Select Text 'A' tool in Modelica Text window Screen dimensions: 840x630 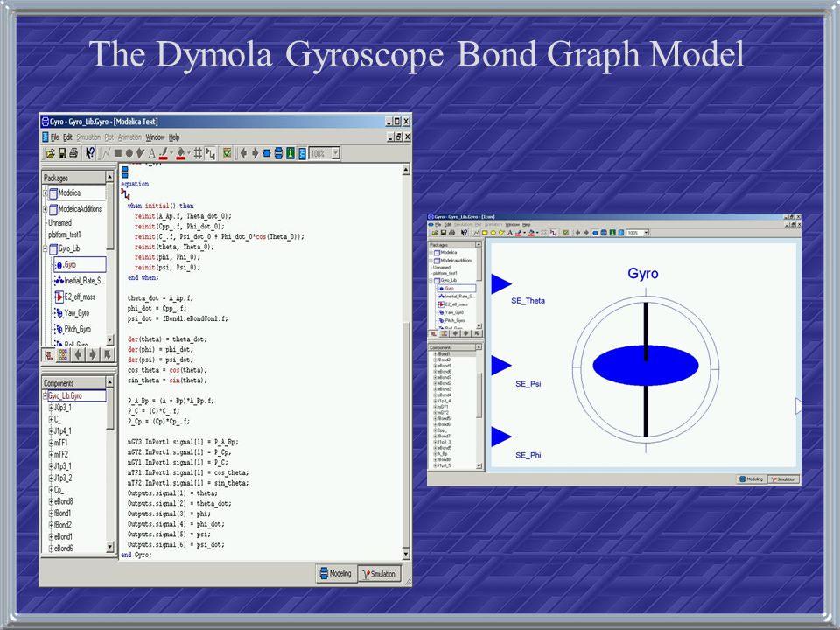point(151,154)
